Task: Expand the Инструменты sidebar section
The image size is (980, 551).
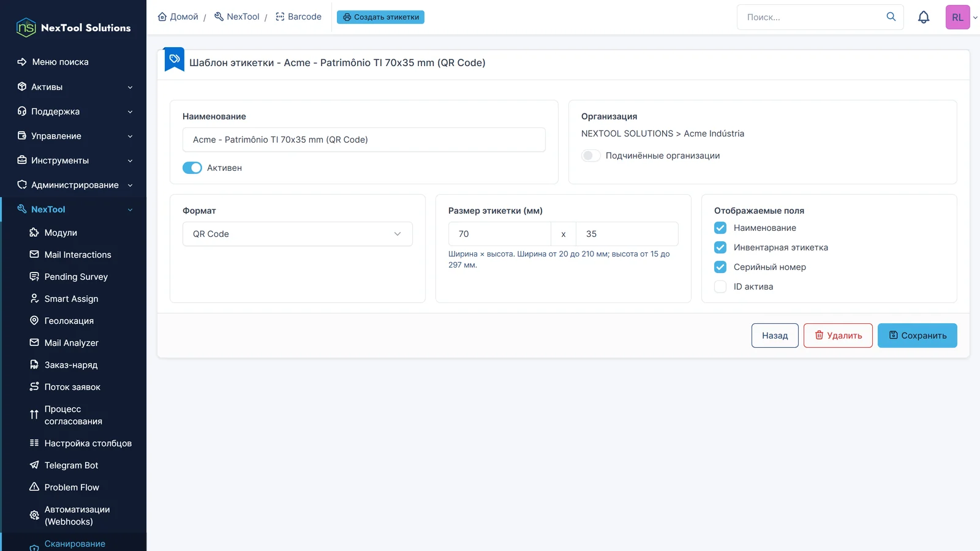Action: (74, 160)
